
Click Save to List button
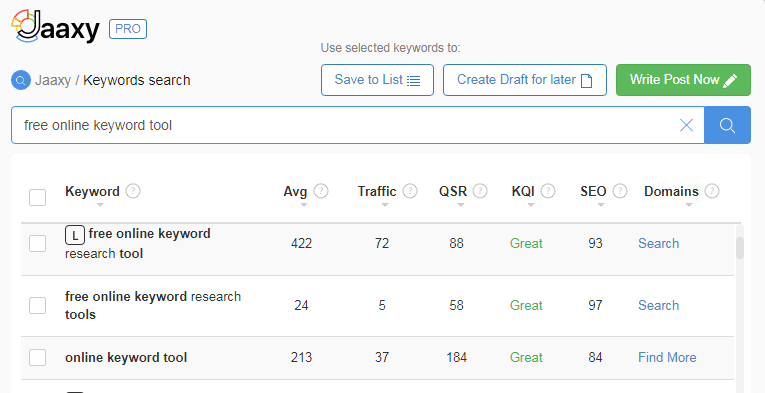pos(377,80)
